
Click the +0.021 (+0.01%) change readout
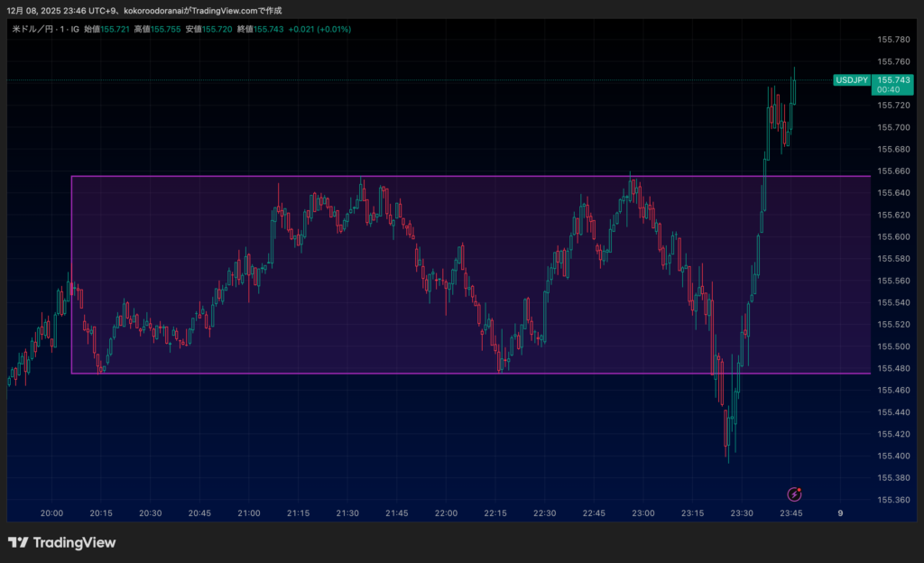319,29
